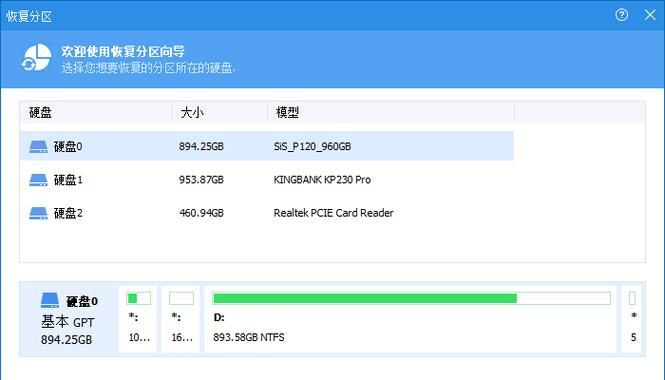Screen dimensions: 665x380
Task: Click the KINGBANK KP230 Pro model cell
Action: (322, 180)
